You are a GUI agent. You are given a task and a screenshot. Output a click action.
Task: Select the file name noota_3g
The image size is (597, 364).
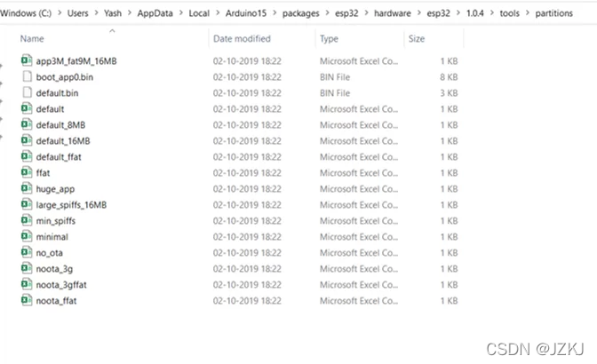pos(54,269)
